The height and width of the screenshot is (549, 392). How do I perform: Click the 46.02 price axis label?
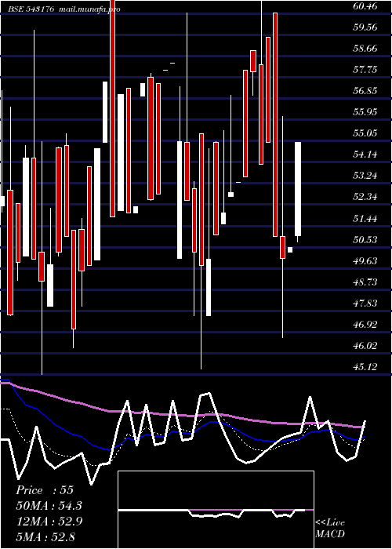[365, 346]
